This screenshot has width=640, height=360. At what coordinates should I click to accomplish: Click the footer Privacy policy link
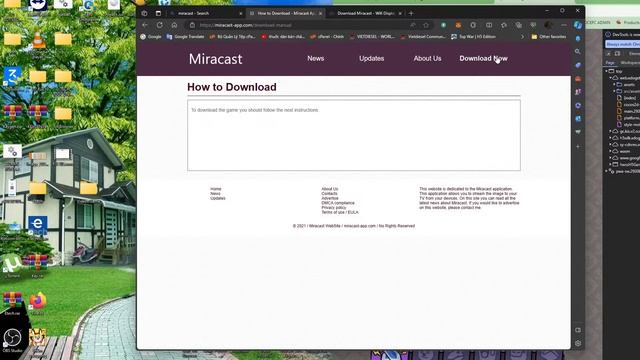pos(333,207)
